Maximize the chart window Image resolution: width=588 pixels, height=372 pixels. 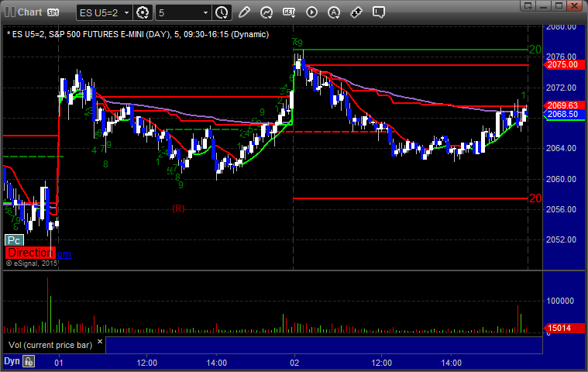(559, 5)
